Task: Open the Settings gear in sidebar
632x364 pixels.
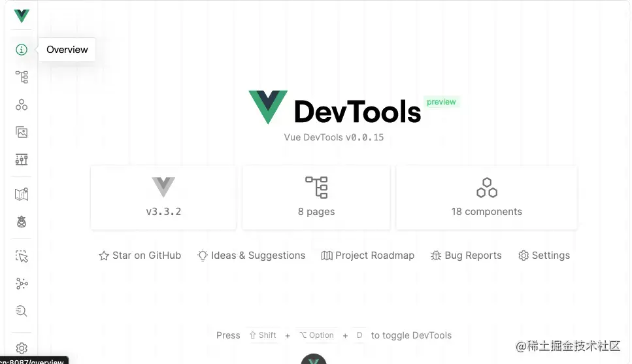Action: pyautogui.click(x=22, y=348)
